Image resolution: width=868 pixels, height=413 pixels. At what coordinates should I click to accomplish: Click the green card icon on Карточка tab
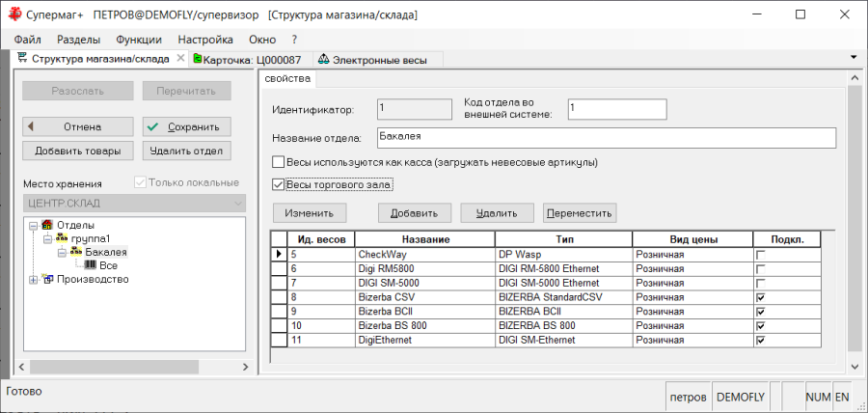[197, 59]
